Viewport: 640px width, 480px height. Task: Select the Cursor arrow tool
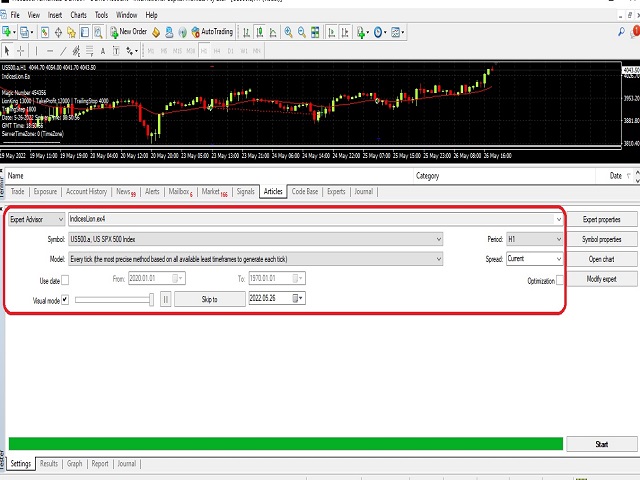pos(7,51)
